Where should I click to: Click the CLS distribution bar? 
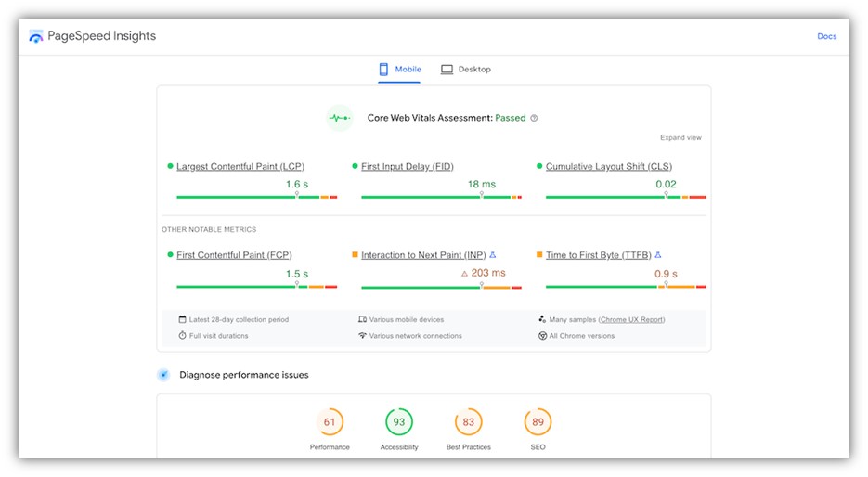point(626,197)
